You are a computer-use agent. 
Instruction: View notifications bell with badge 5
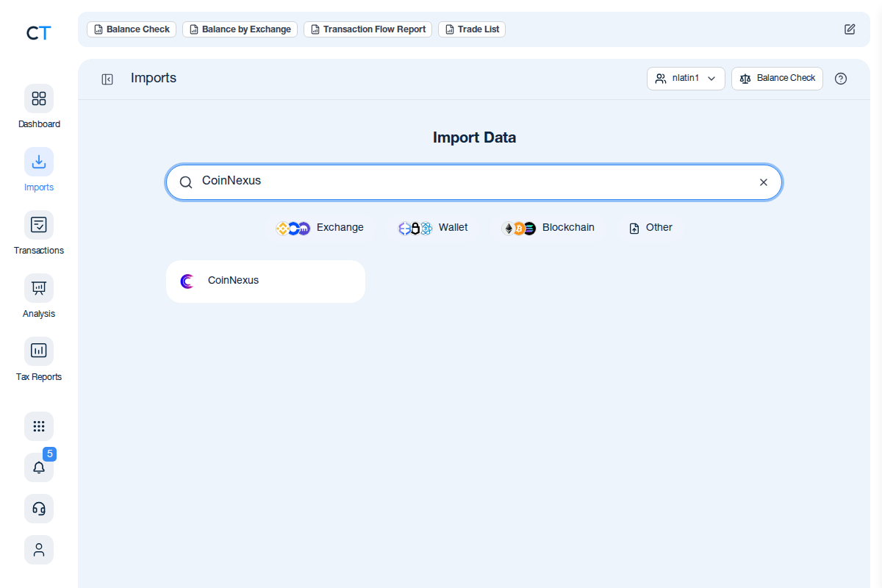(39, 467)
